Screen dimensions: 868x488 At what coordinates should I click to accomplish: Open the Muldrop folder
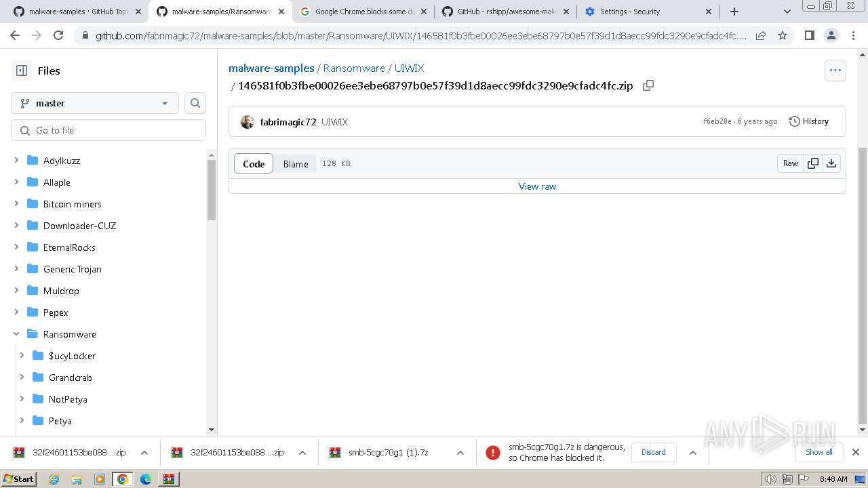(x=61, y=291)
